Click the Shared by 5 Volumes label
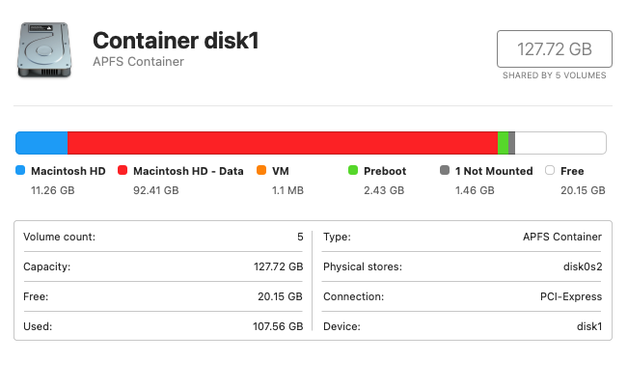The height and width of the screenshot is (367, 628). tap(555, 75)
